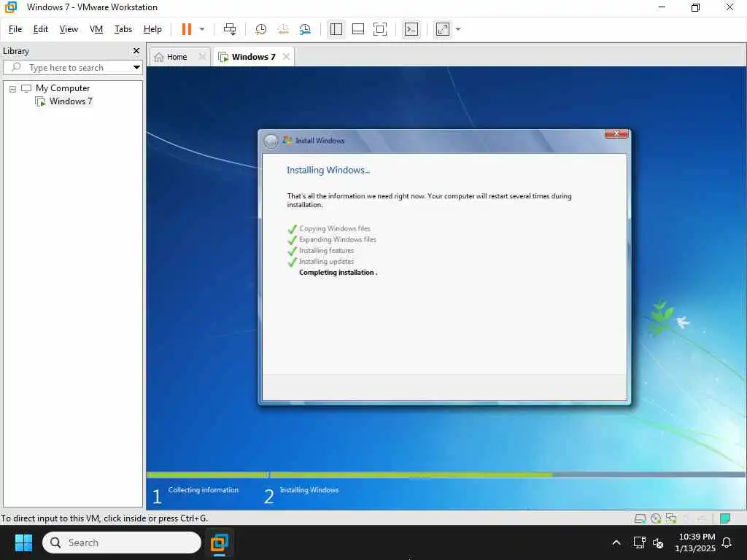Click the Copying Windows files step
This screenshot has height=560, width=747.
tap(334, 228)
